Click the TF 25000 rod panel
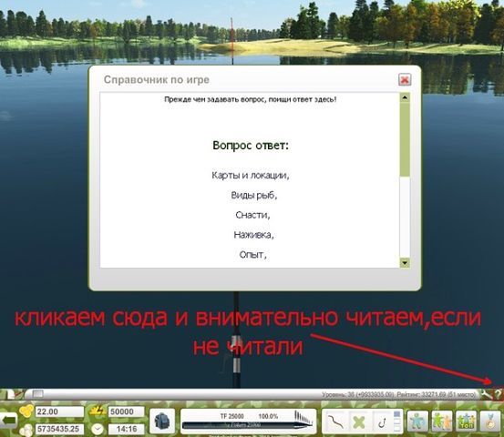This screenshot has height=437, width=504. point(248,421)
